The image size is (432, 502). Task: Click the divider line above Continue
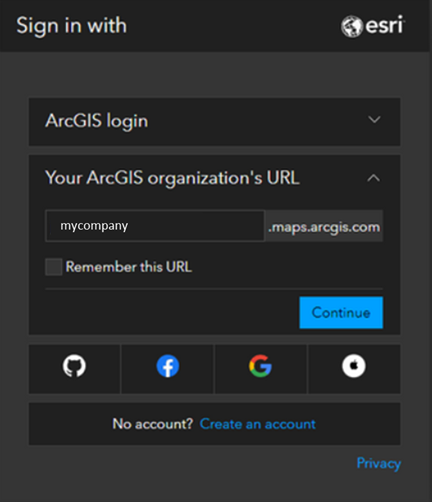coord(214,289)
